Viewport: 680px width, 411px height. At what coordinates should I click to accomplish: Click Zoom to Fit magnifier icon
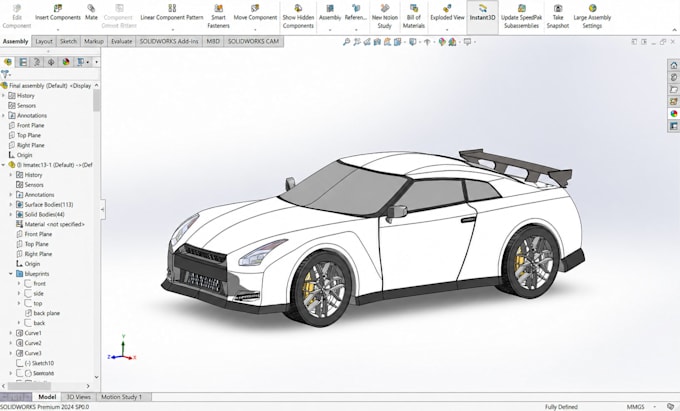[346, 42]
